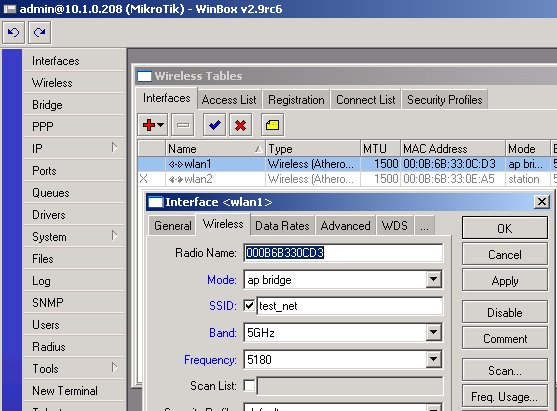Open the Frequency dropdown
The width and height of the screenshot is (557, 411).
[433, 359]
